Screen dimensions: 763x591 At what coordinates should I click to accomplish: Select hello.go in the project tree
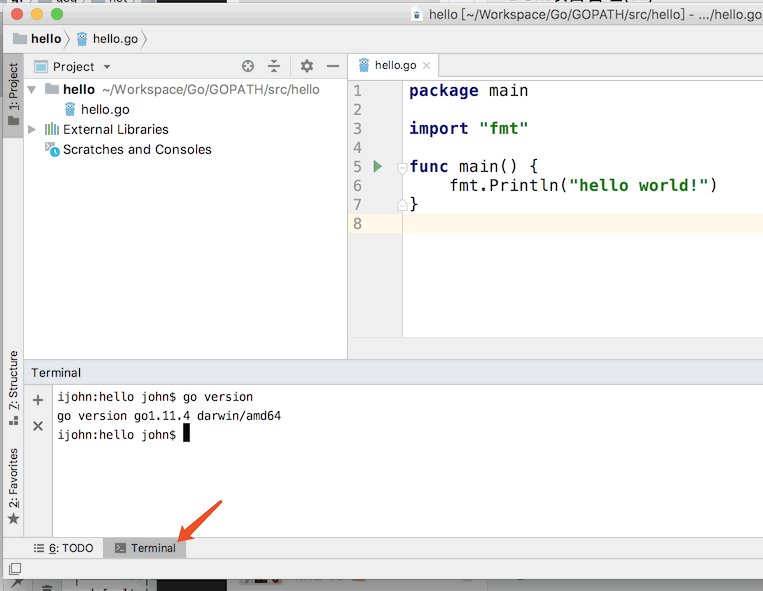pos(104,109)
